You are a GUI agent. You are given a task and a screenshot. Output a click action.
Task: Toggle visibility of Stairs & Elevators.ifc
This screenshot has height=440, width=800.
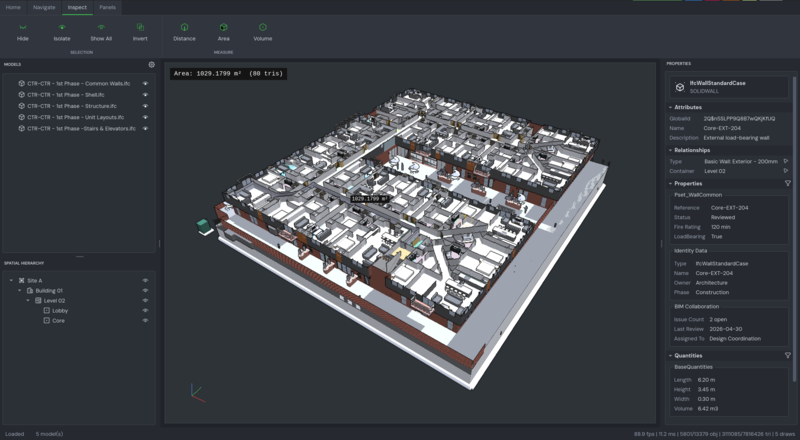point(145,128)
